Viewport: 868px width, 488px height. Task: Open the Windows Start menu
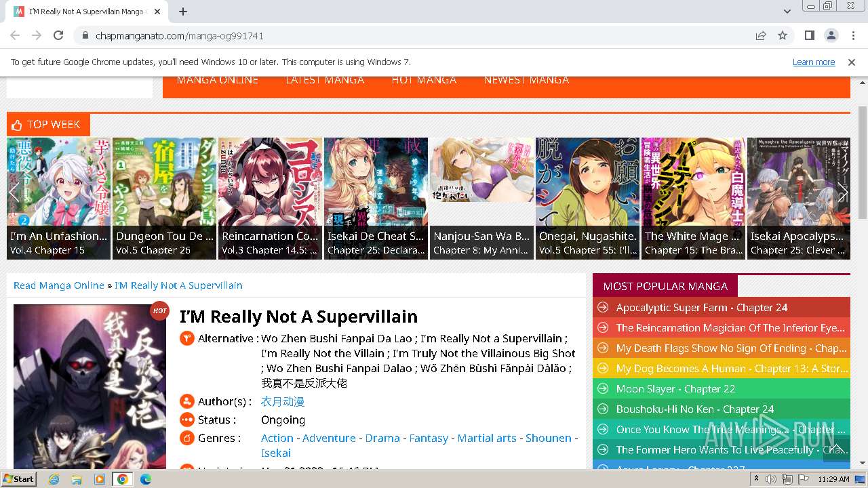(x=18, y=479)
